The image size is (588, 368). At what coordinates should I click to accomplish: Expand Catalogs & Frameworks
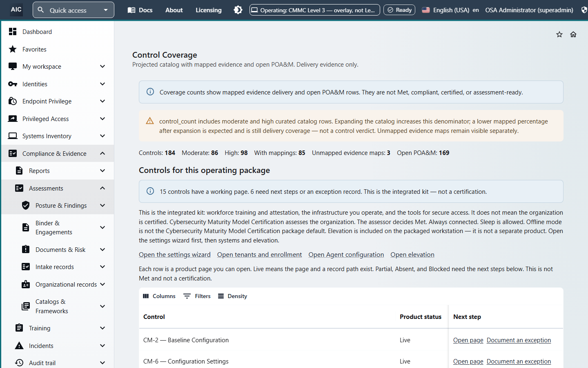(x=102, y=306)
